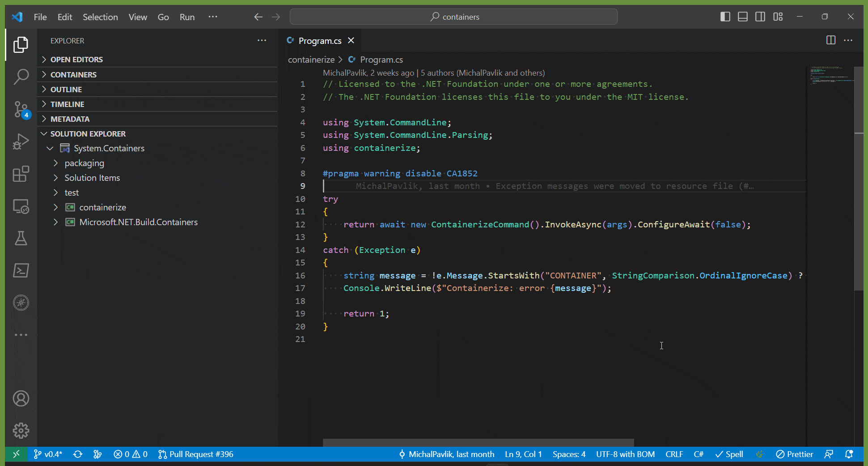Open the Accounts icon in activity bar
This screenshot has width=868, height=466.
tap(21, 398)
